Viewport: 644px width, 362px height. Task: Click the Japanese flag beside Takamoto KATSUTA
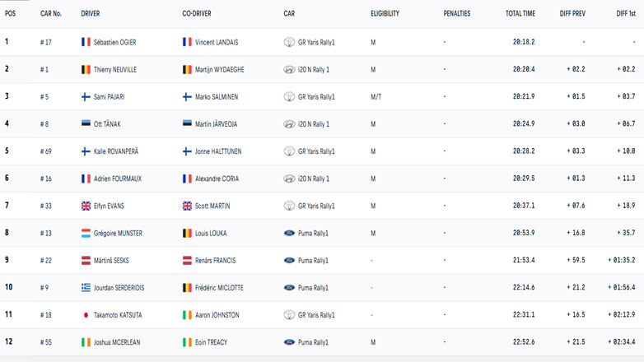pyautogui.click(x=86, y=315)
